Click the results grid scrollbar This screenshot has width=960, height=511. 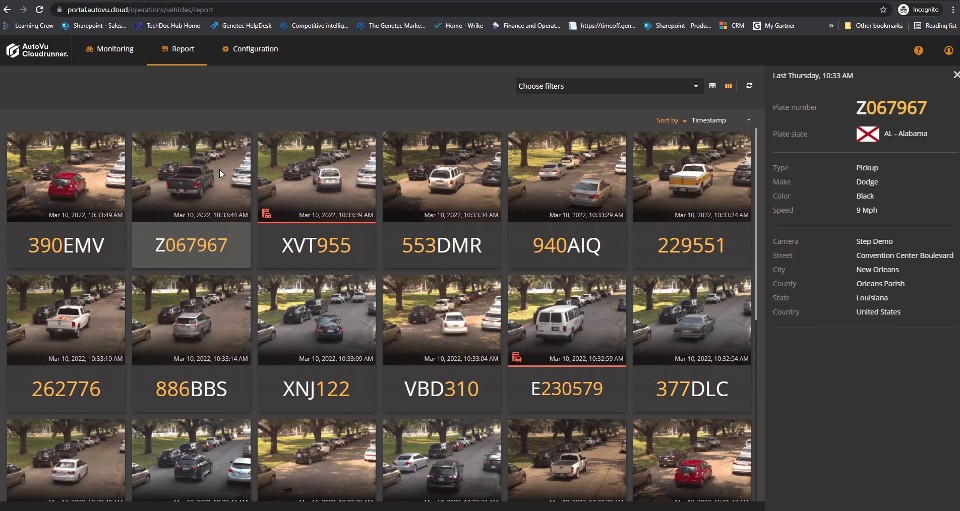pos(757,223)
